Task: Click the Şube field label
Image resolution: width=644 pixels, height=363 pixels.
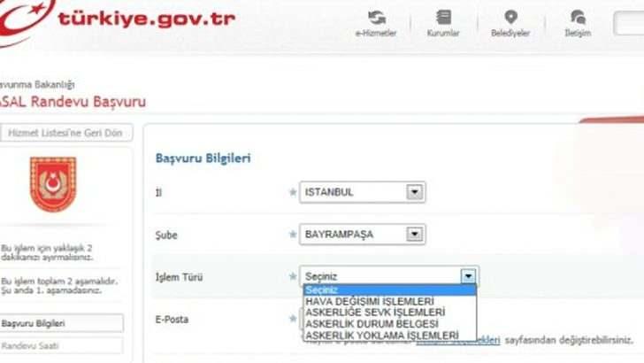Action: click(166, 236)
